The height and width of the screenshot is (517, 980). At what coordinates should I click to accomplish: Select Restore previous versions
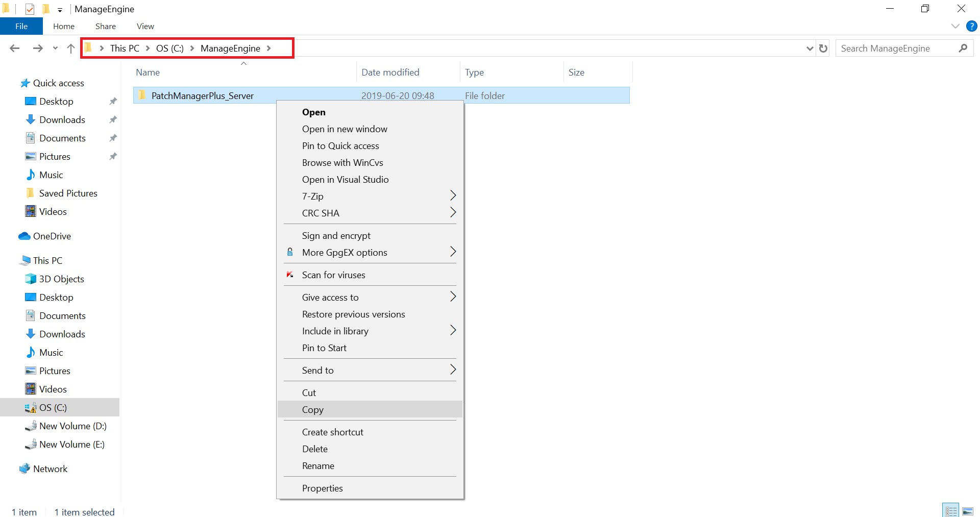click(x=370, y=314)
